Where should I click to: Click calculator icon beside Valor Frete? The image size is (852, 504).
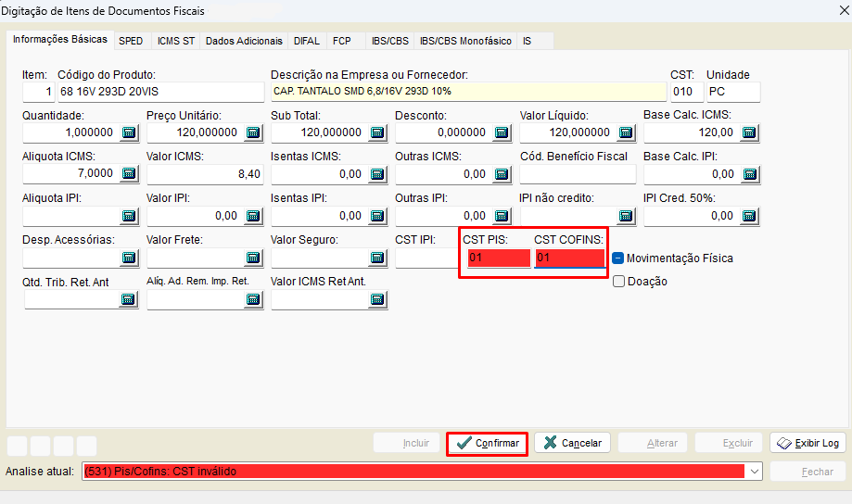pyautogui.click(x=253, y=258)
